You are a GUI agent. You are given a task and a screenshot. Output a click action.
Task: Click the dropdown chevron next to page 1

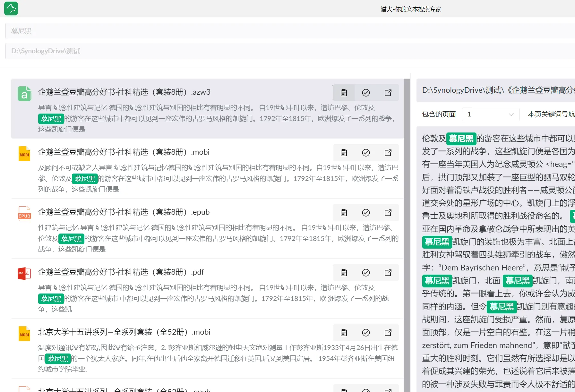(511, 115)
